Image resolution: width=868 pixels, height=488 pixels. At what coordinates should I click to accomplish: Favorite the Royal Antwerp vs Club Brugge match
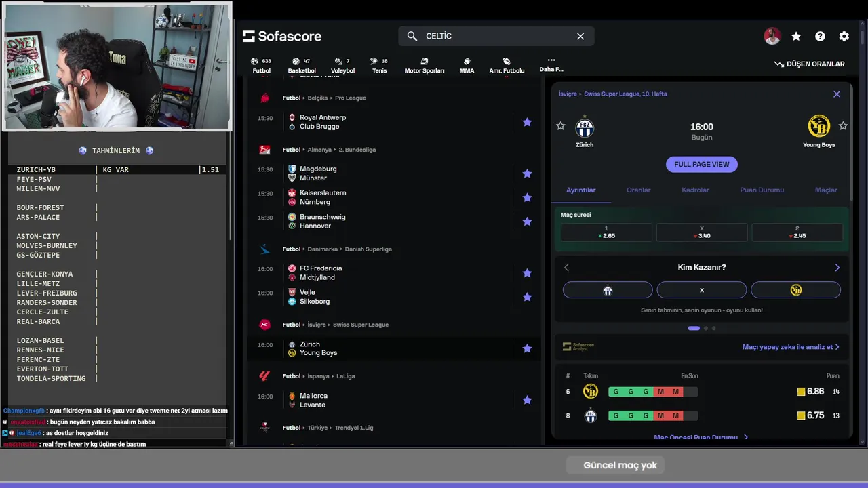(527, 122)
